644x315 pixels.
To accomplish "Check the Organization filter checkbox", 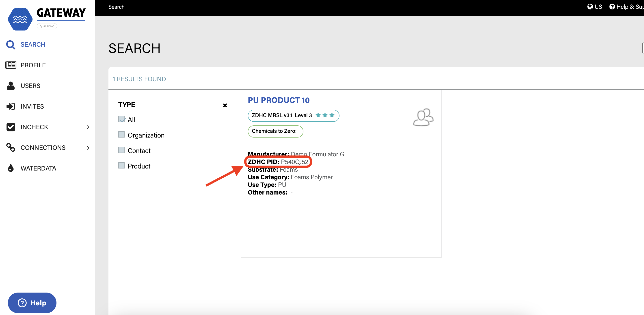I will click(121, 134).
